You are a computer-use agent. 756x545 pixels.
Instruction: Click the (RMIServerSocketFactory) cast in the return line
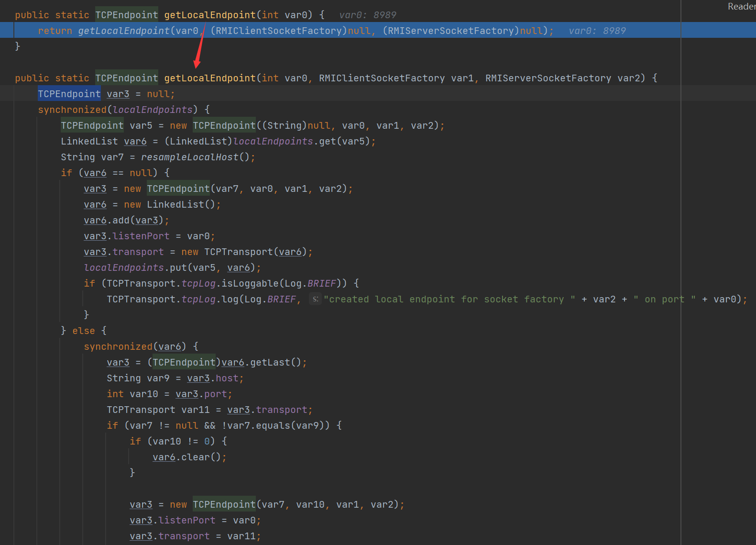[451, 31]
